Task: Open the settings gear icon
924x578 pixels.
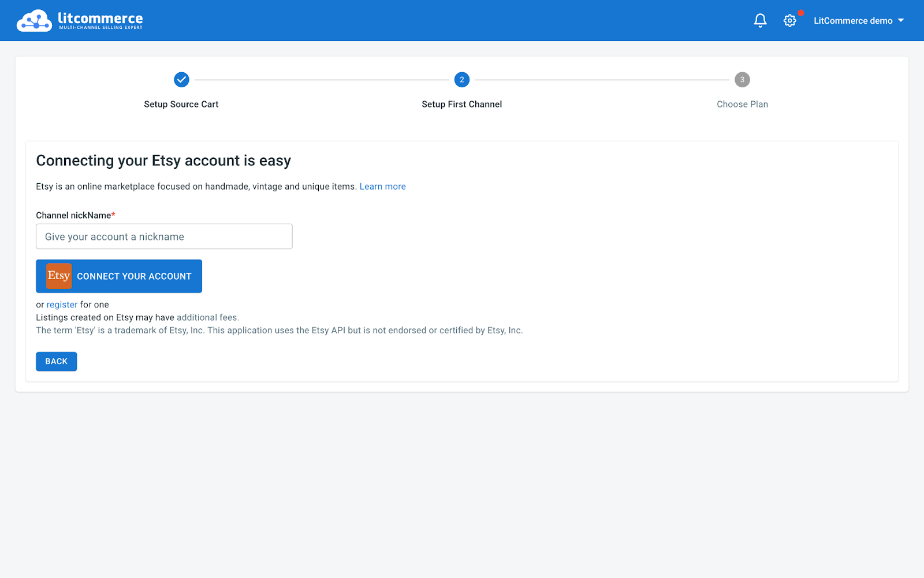Action: (789, 21)
